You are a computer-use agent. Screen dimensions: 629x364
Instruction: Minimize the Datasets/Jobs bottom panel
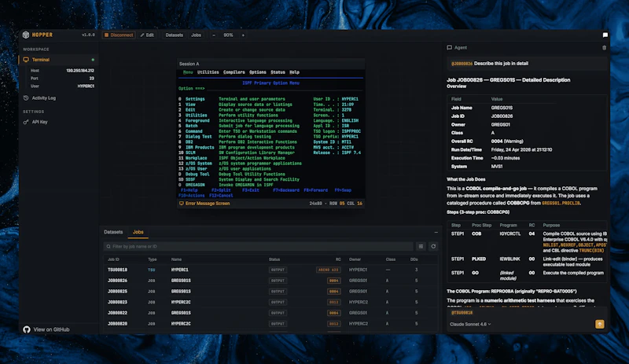(x=436, y=232)
